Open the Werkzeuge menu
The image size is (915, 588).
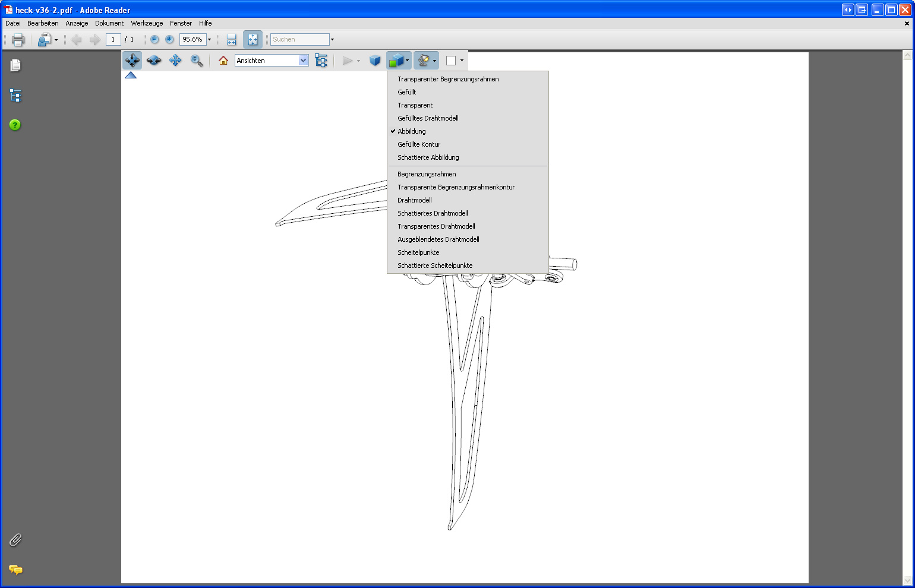tap(147, 23)
